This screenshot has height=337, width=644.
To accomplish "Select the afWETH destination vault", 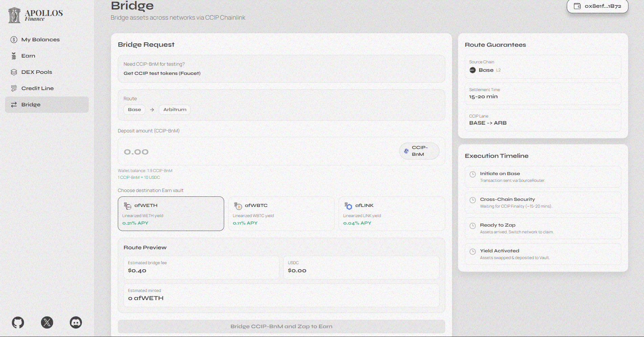I will (171, 214).
